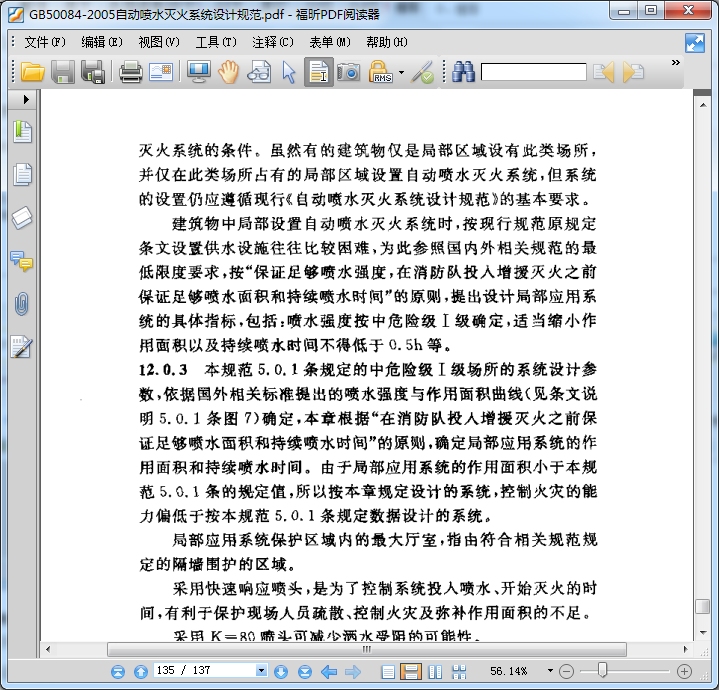Open the page number dropdown
The width and height of the screenshot is (719, 690).
(262, 671)
